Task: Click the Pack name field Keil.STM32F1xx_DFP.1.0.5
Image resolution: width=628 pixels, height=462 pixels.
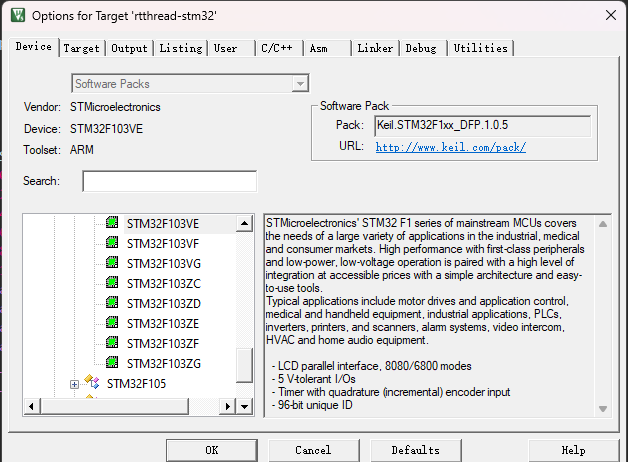Action: (482, 126)
